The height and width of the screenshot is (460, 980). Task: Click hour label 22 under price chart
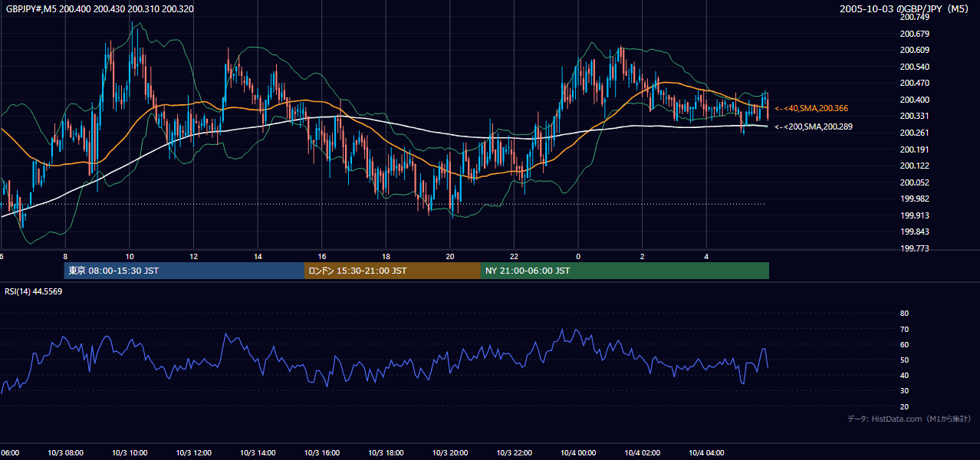pos(514,257)
